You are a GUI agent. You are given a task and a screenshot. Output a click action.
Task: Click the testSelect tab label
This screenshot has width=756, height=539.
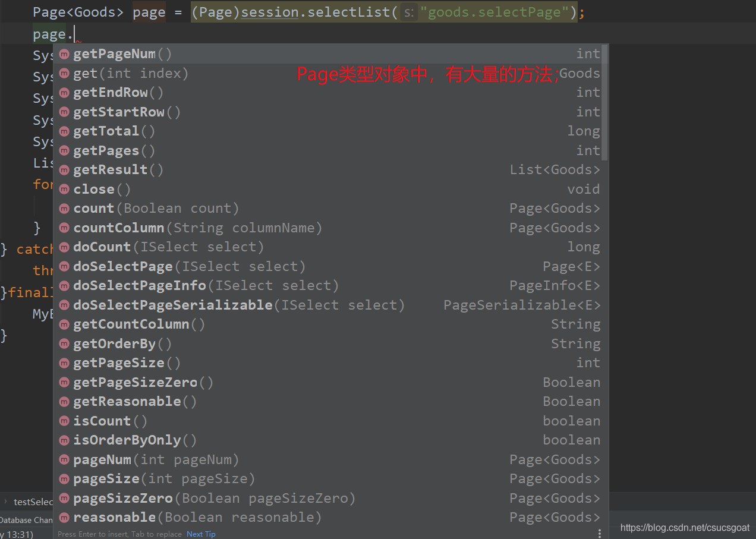[33, 502]
